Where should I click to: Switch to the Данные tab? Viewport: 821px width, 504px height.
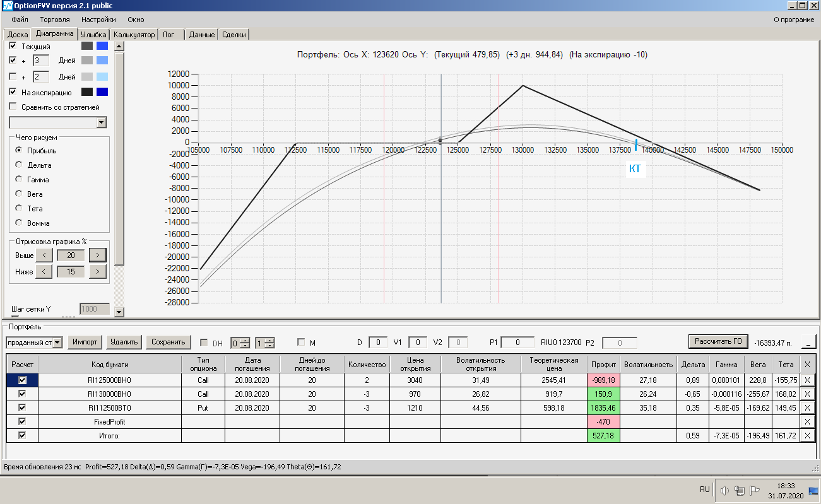coord(202,35)
